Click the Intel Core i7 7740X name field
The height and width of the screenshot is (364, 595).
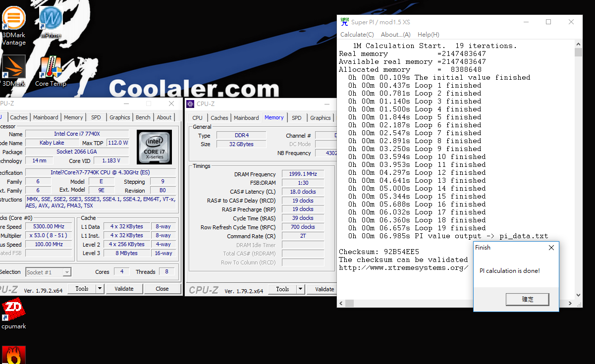click(77, 134)
